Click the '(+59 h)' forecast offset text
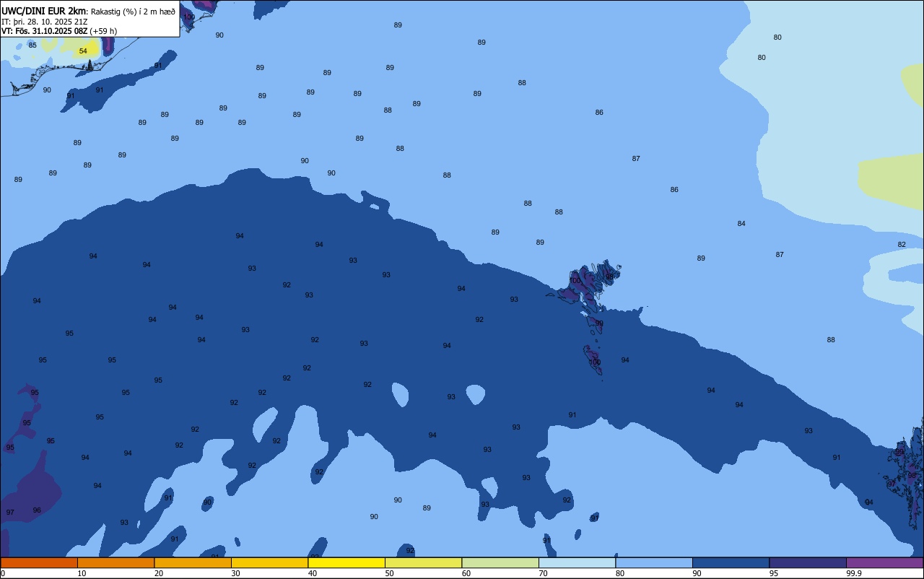This screenshot has width=924, height=579. 103,31
